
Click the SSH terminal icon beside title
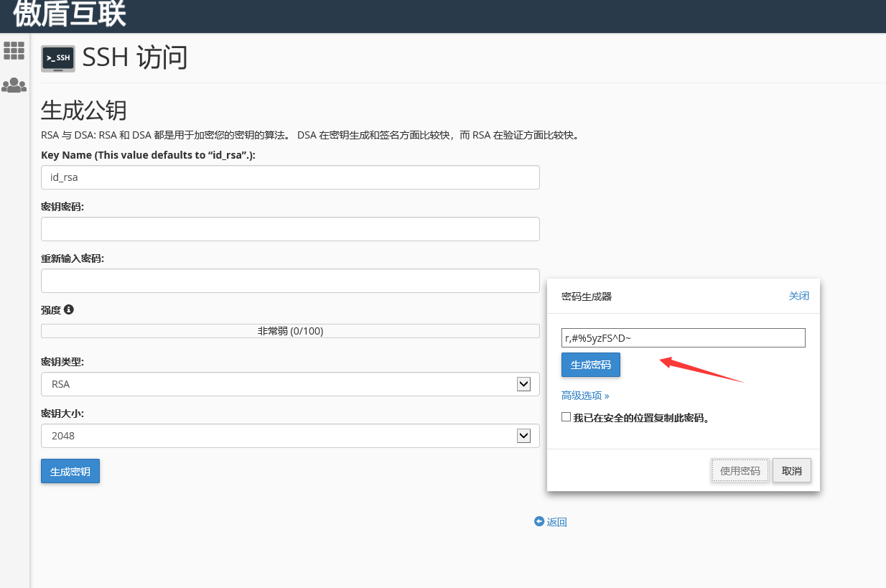pos(58,59)
